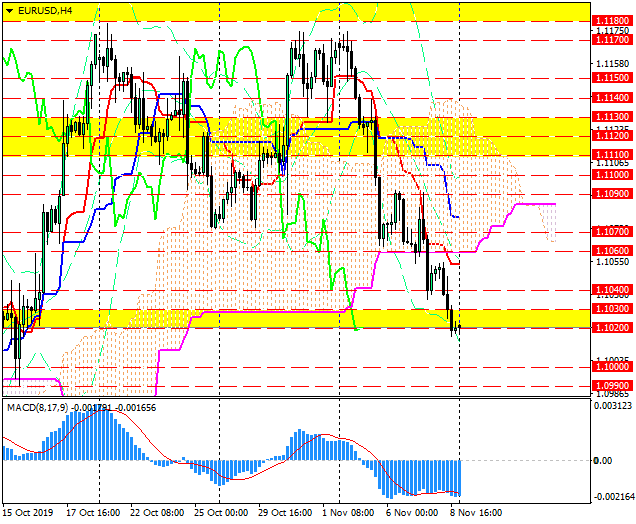Click the triangle icon beside EURUSD,H4
This screenshot has height=524, width=636.
coord(9,10)
